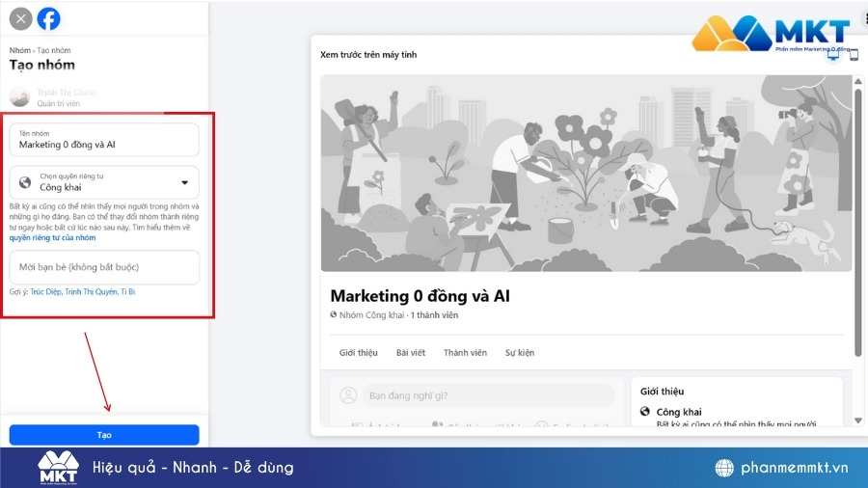Click the group cover illustration image

(x=586, y=174)
